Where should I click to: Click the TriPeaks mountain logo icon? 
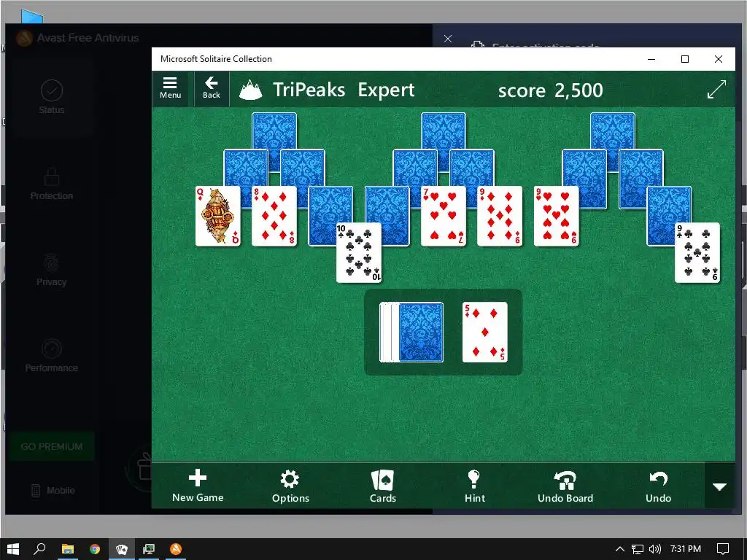251,90
